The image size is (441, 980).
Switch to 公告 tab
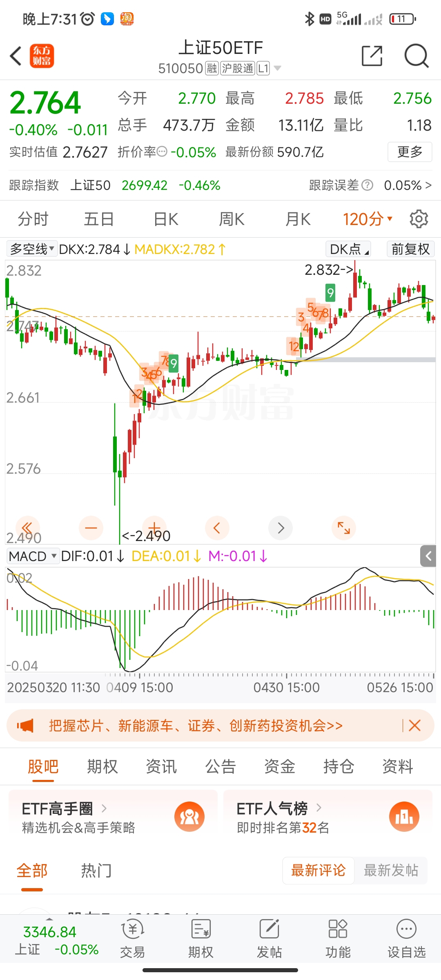point(220,766)
